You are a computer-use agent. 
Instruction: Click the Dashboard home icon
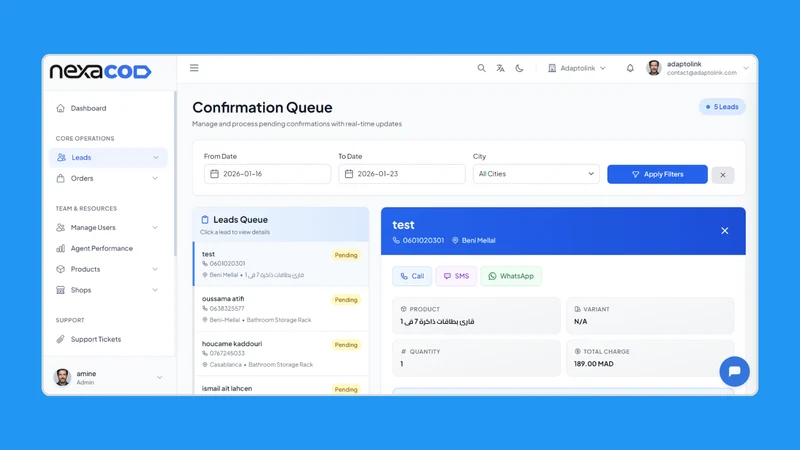pyautogui.click(x=61, y=108)
